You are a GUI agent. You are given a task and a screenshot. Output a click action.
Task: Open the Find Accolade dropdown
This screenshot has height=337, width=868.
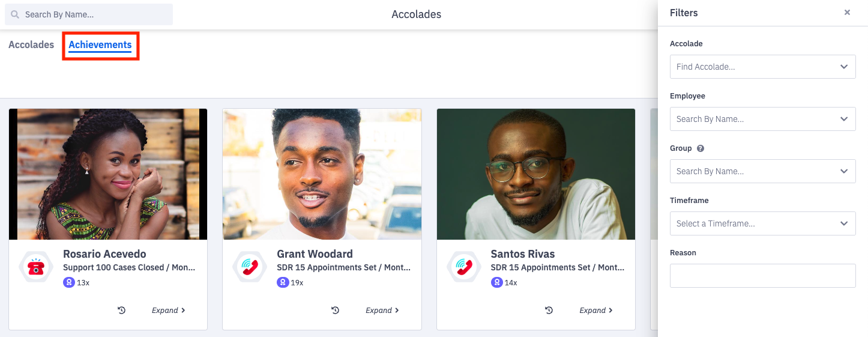pyautogui.click(x=762, y=67)
